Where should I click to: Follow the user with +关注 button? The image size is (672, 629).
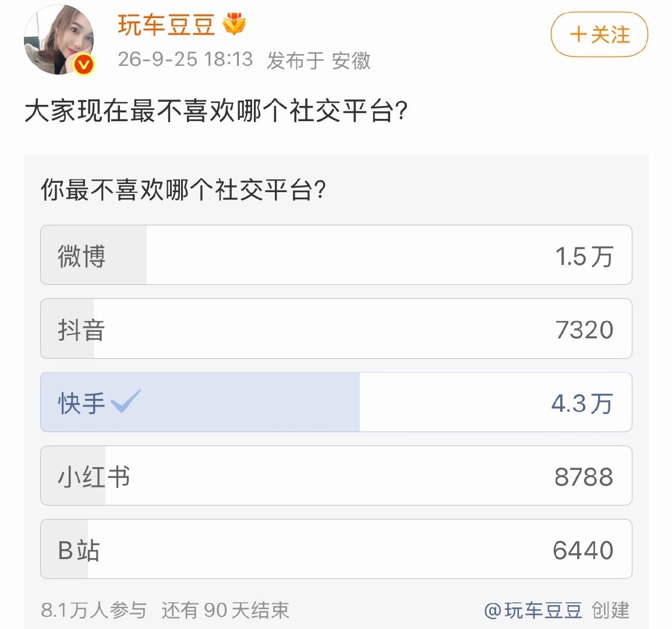pyautogui.click(x=599, y=34)
